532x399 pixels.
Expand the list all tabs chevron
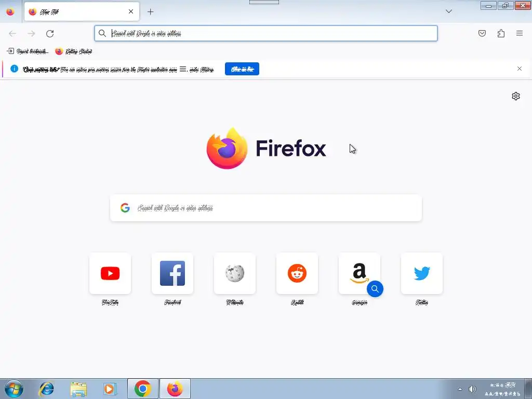pos(448,11)
